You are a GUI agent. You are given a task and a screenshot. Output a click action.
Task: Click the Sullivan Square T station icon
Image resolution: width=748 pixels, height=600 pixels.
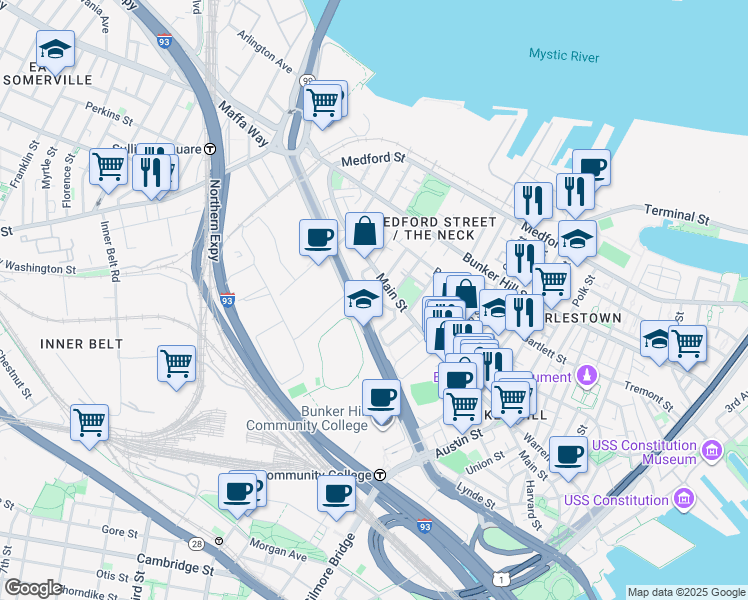pyautogui.click(x=210, y=149)
